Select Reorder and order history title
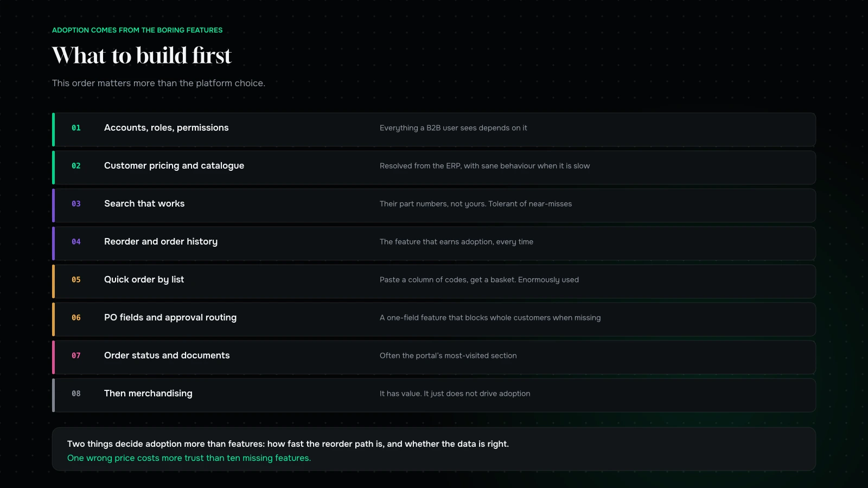The height and width of the screenshot is (488, 868). tap(161, 242)
